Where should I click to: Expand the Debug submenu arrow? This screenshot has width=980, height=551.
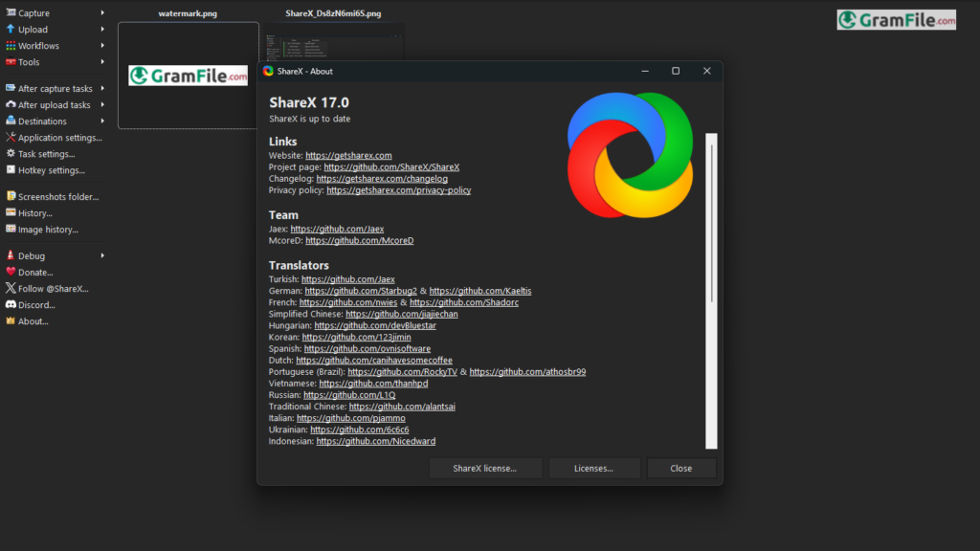pos(102,255)
